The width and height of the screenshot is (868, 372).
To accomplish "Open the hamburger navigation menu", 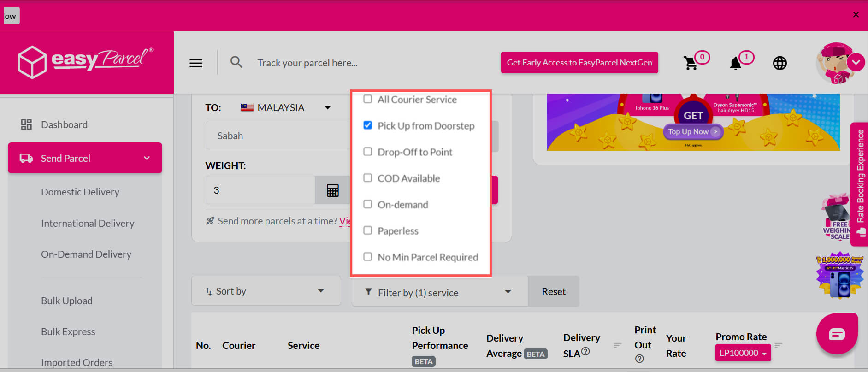I will coord(196,63).
